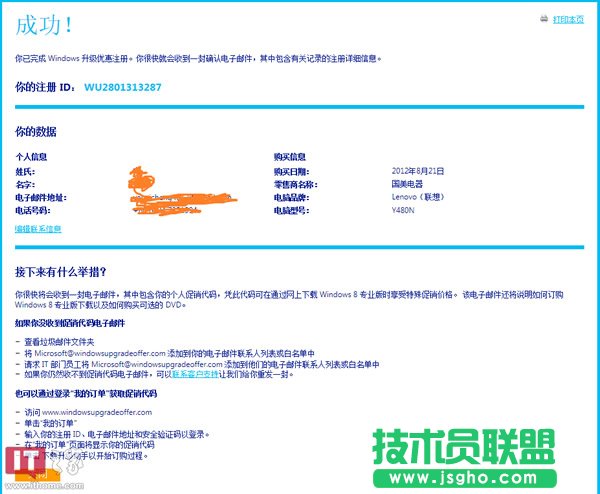The width and height of the screenshot is (600, 494).
Task: Click the 电脑品牌 field label
Action: pos(292,198)
